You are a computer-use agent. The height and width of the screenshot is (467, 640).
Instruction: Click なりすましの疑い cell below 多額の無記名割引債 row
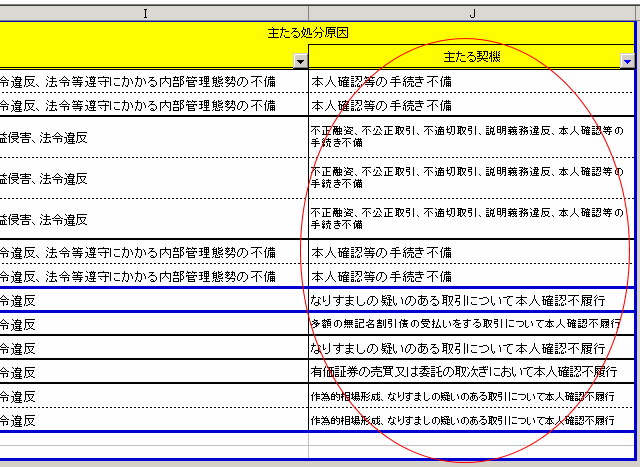[470, 348]
